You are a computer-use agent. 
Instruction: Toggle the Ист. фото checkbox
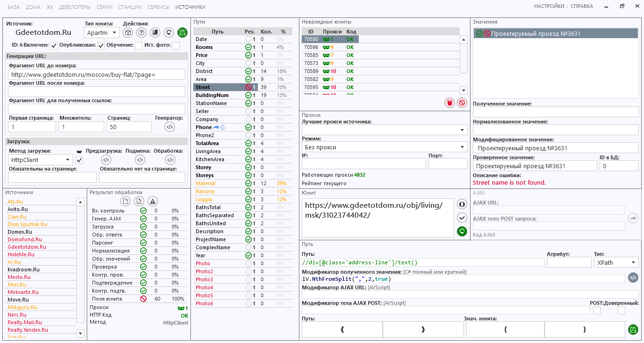pyautogui.click(x=176, y=46)
